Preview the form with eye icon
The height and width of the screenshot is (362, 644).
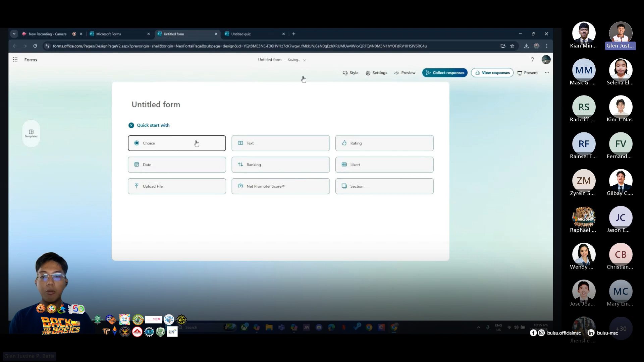(405, 73)
